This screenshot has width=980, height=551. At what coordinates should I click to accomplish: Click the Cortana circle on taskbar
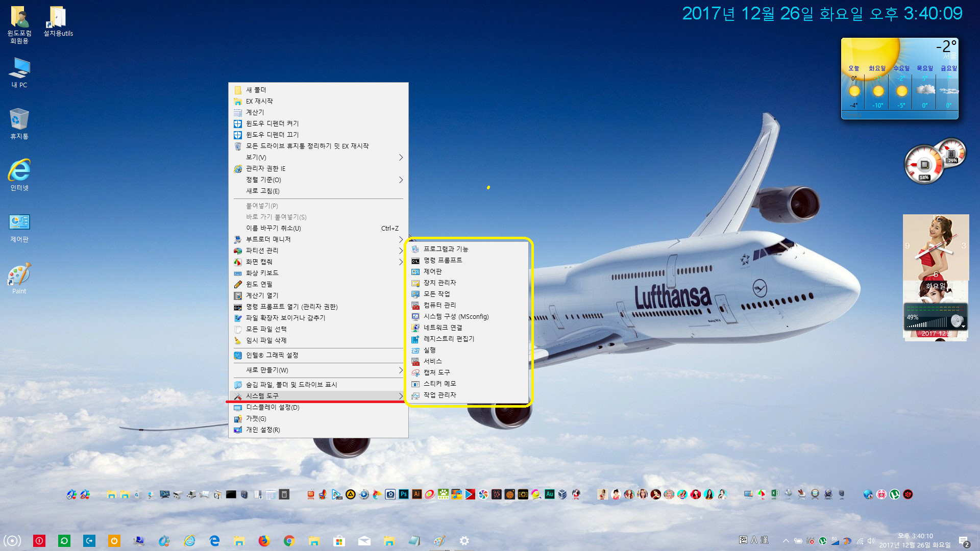click(12, 541)
